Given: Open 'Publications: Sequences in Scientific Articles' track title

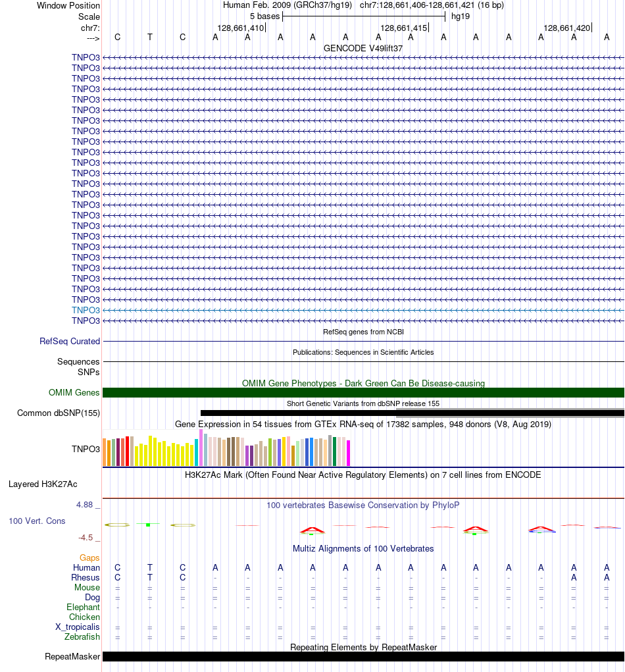Looking at the screenshot, I should [x=363, y=352].
